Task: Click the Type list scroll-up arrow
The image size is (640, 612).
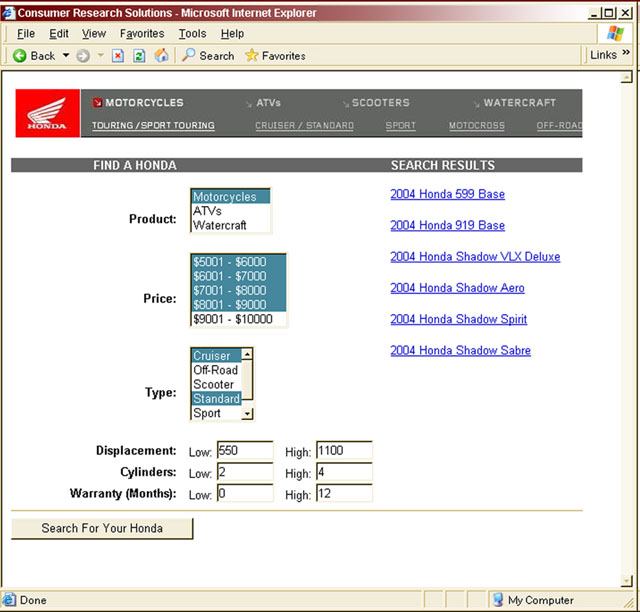Action: [247, 354]
